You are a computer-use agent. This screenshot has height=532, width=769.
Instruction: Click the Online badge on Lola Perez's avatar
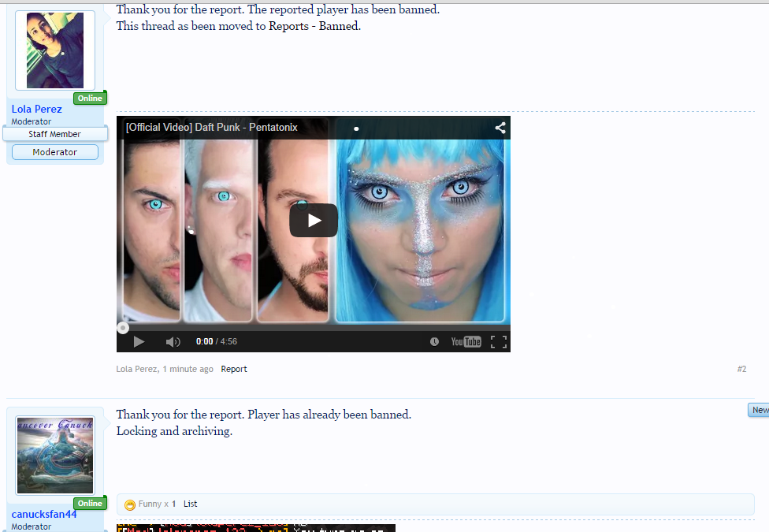(x=91, y=99)
